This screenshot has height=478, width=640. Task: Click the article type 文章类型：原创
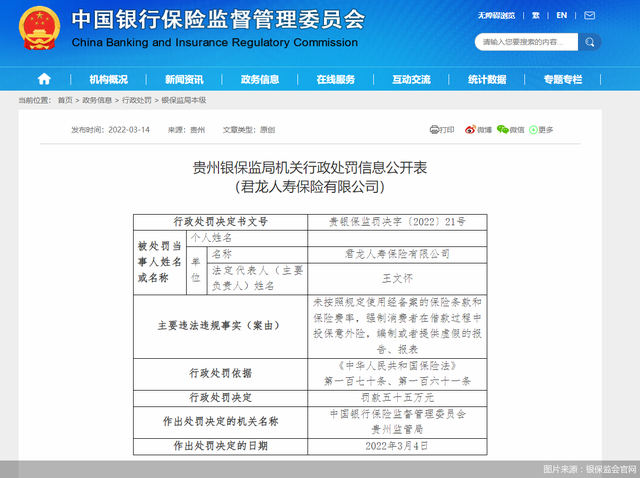[249, 130]
